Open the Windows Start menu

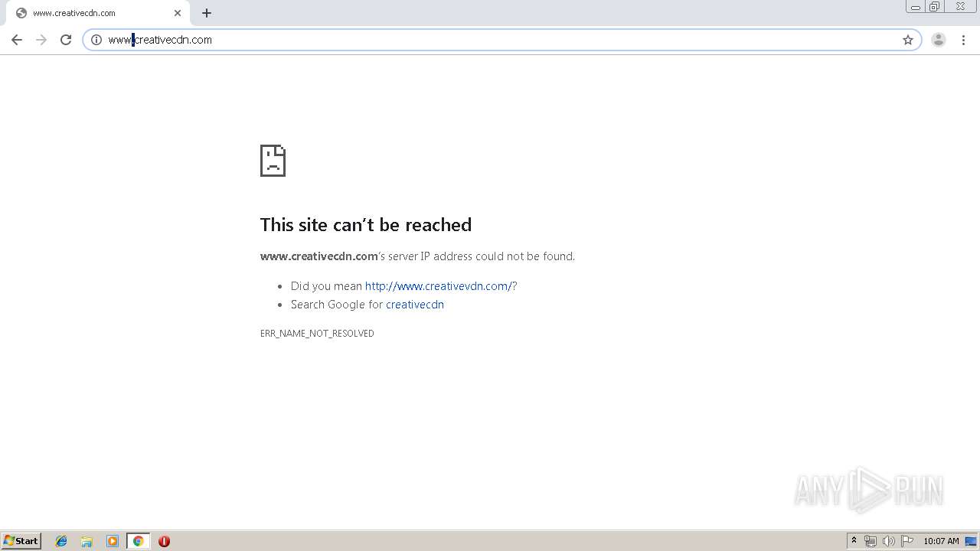point(21,541)
